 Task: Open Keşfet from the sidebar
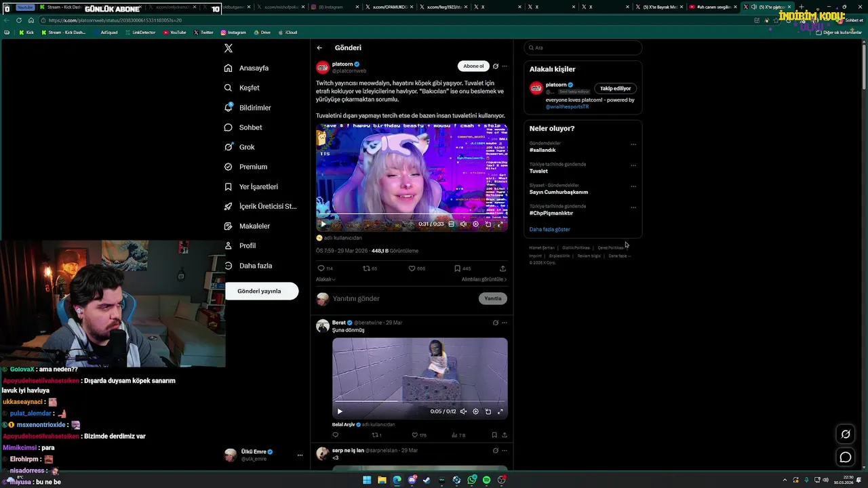point(242,87)
